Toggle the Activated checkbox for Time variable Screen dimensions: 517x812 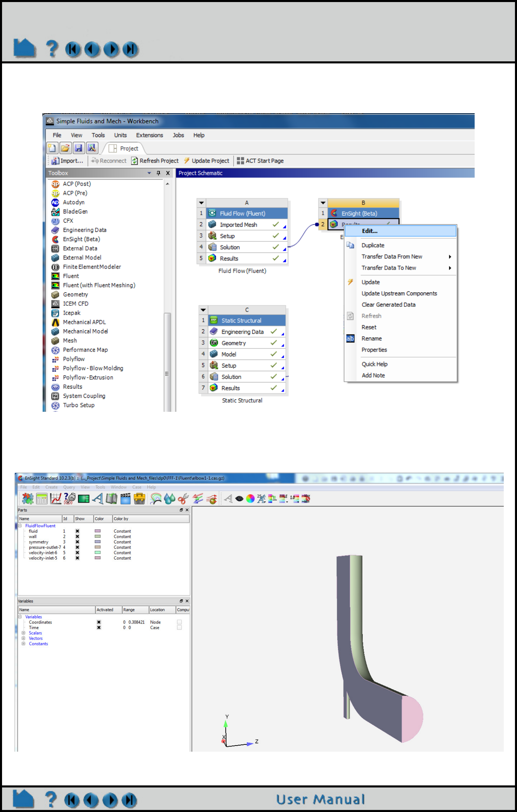point(99,628)
